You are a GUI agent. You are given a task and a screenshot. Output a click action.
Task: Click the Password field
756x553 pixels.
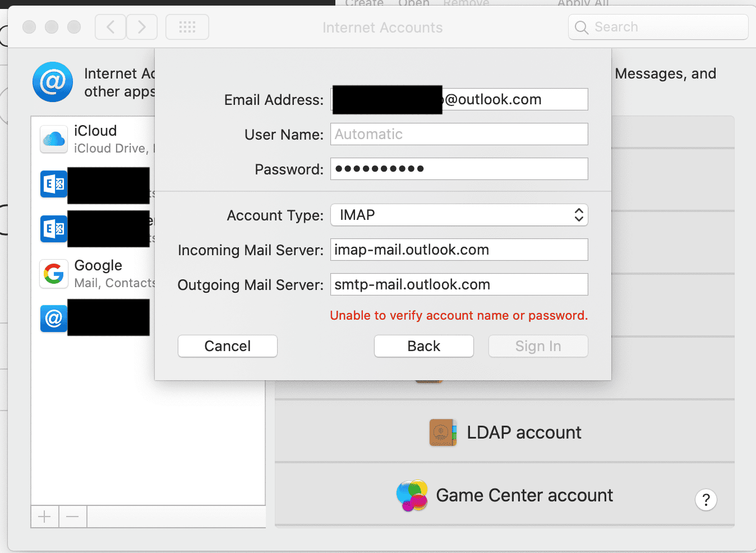tap(459, 169)
